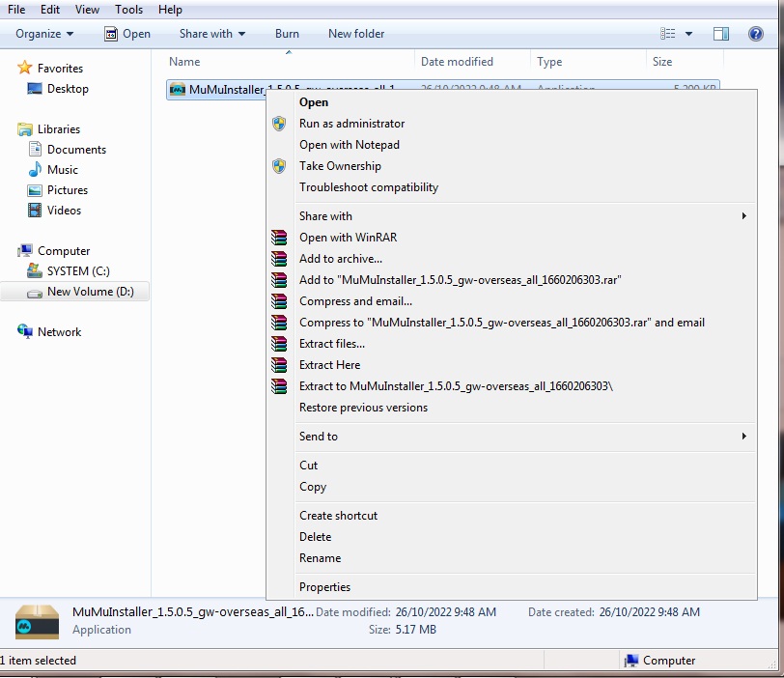
Task: Open the Organize dropdown
Action: pos(44,34)
